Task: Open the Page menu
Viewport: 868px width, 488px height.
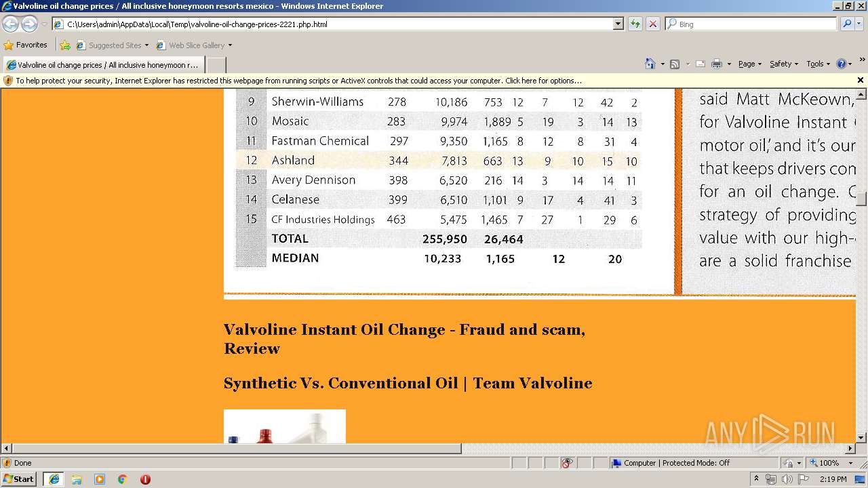Action: pos(749,64)
